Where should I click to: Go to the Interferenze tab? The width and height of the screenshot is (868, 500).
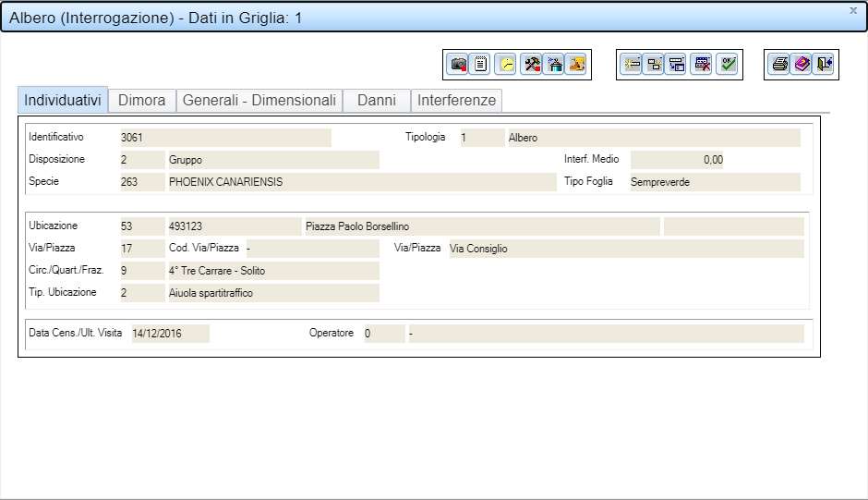pyautogui.click(x=456, y=100)
